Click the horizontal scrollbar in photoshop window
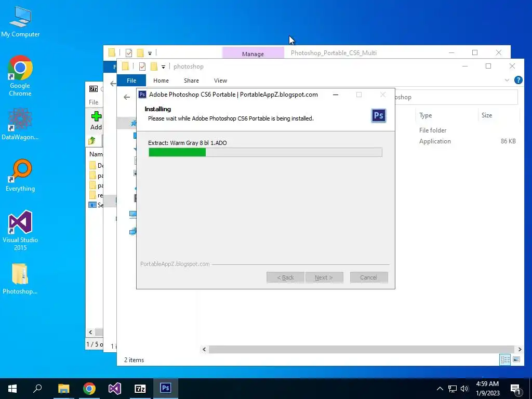This screenshot has width=532, height=399. (362, 349)
